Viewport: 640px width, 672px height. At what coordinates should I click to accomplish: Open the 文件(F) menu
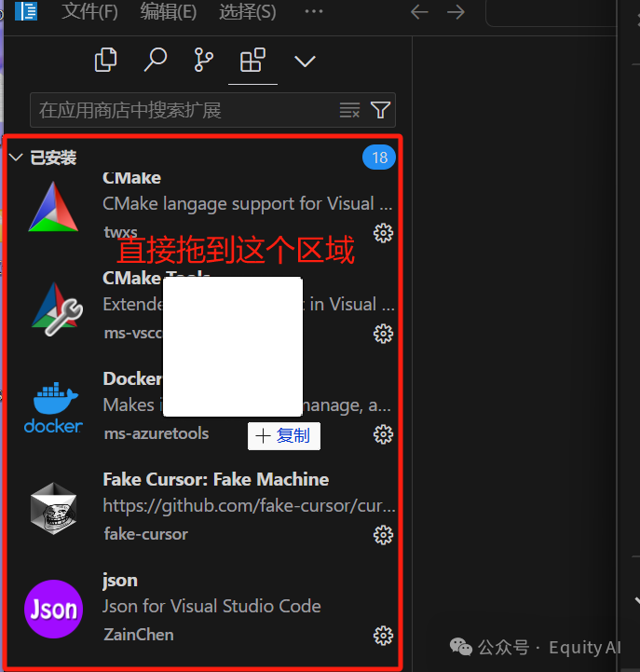(89, 11)
